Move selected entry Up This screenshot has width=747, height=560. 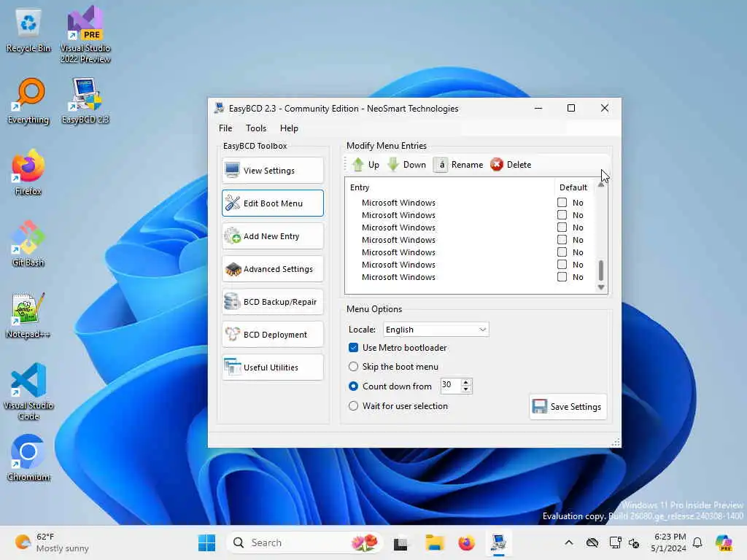tap(365, 165)
